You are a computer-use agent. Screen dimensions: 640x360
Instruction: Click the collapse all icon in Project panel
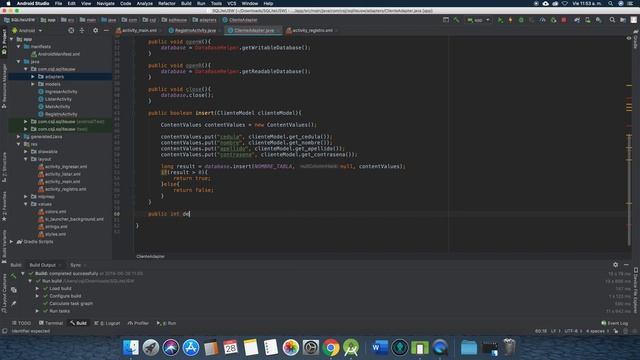(82, 30)
